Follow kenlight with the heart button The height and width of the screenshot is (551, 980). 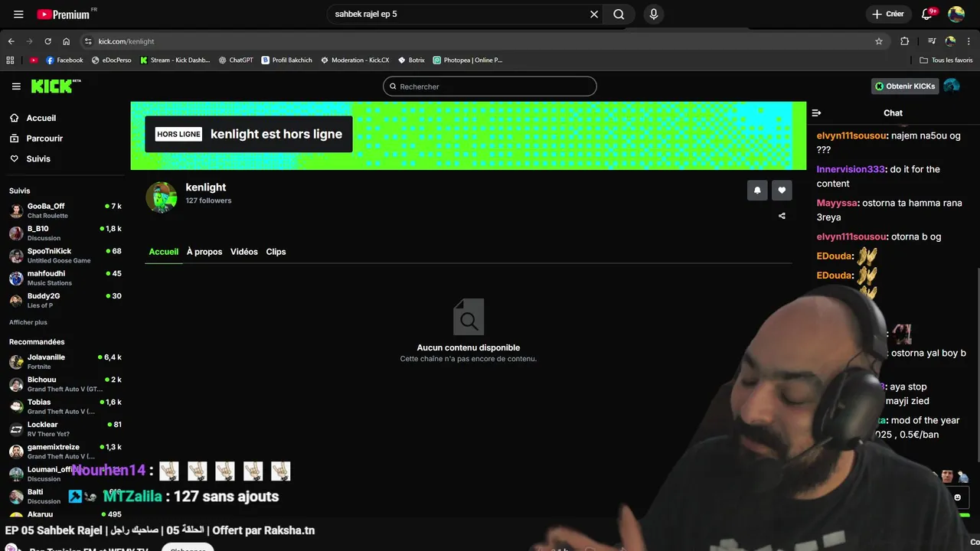tap(782, 191)
